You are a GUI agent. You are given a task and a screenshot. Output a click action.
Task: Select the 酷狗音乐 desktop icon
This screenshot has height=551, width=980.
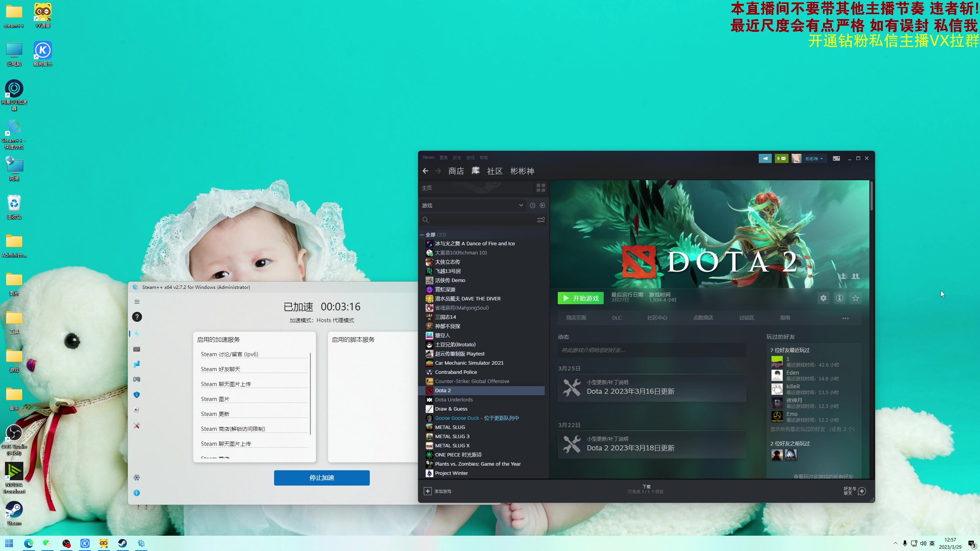43,54
